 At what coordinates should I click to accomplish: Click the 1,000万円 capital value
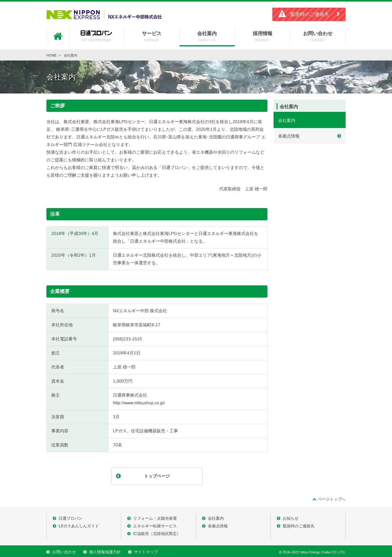(123, 381)
